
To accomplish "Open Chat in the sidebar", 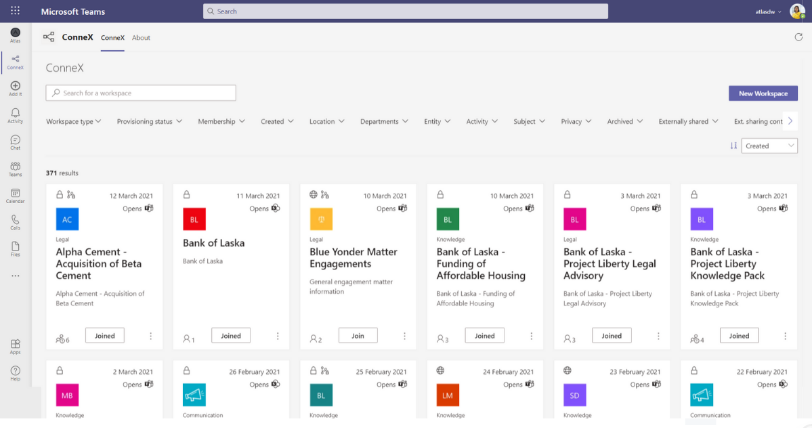I will click(x=15, y=142).
